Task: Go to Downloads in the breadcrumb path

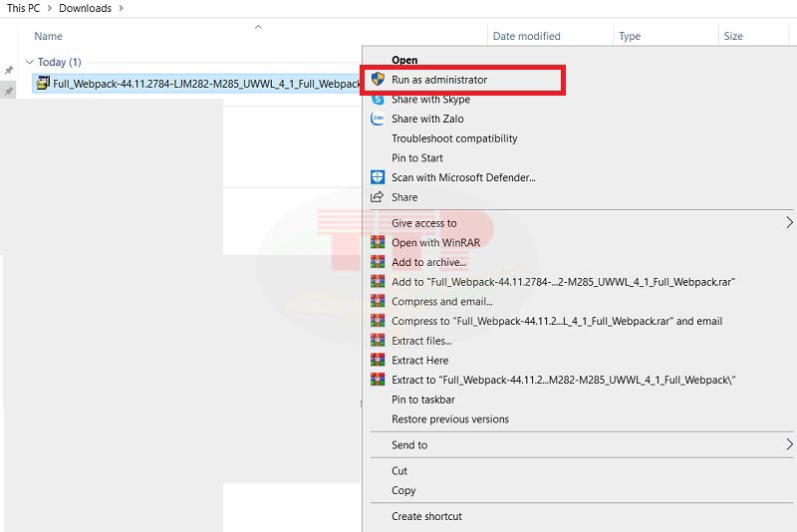Action: (x=85, y=8)
